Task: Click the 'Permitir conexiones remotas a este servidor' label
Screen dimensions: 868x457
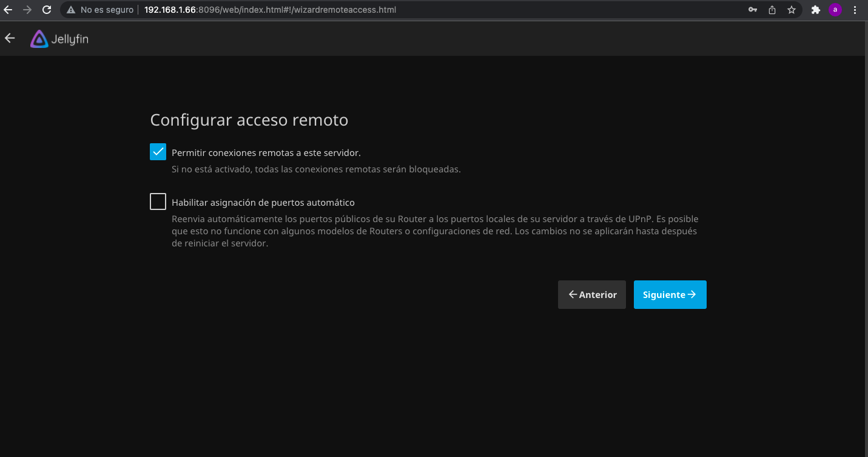Action: [x=266, y=153]
